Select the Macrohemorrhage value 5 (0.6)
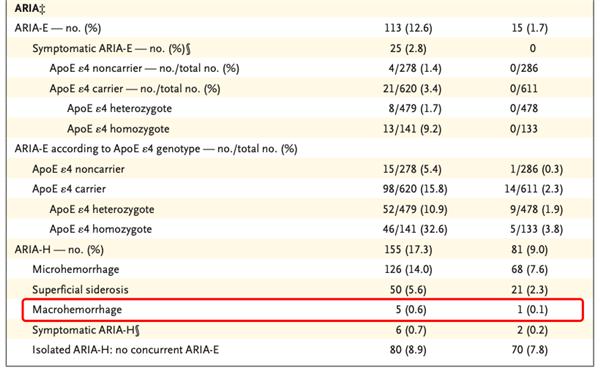 coord(411,309)
